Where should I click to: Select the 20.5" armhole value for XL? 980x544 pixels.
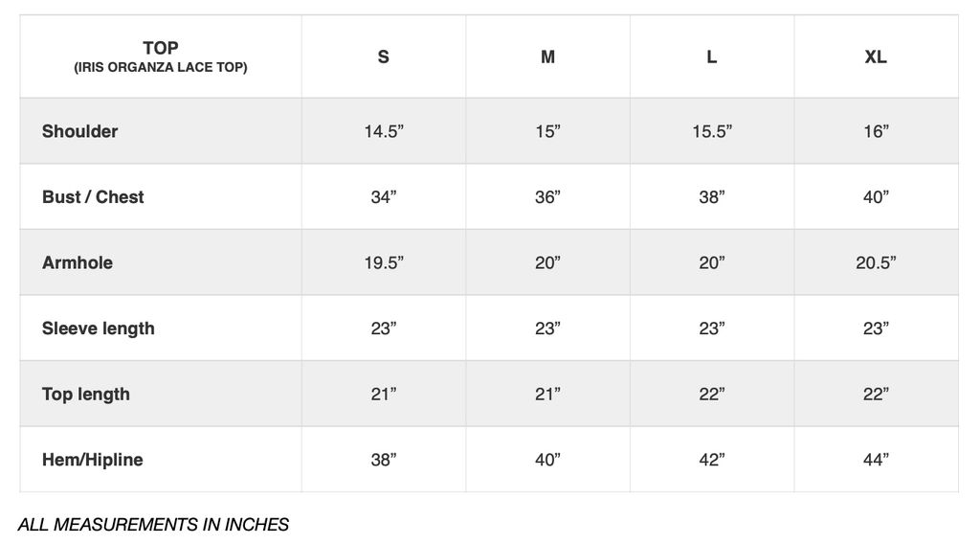click(876, 262)
